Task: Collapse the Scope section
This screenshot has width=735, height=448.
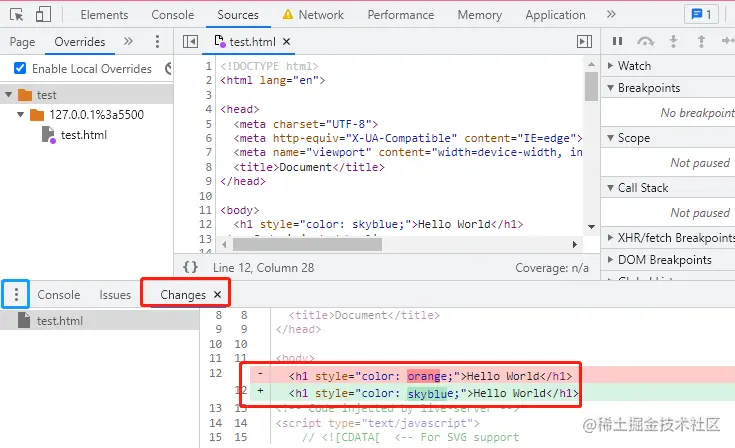Action: click(668, 138)
